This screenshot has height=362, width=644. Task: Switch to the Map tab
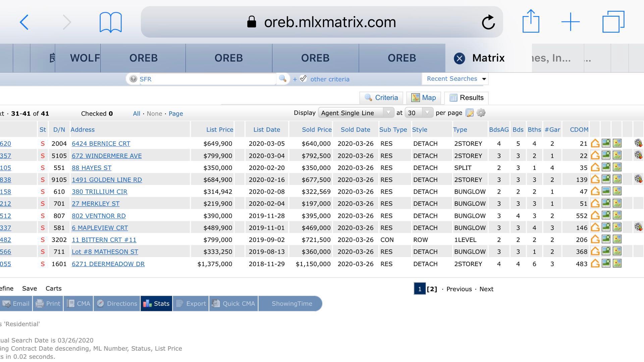point(424,98)
